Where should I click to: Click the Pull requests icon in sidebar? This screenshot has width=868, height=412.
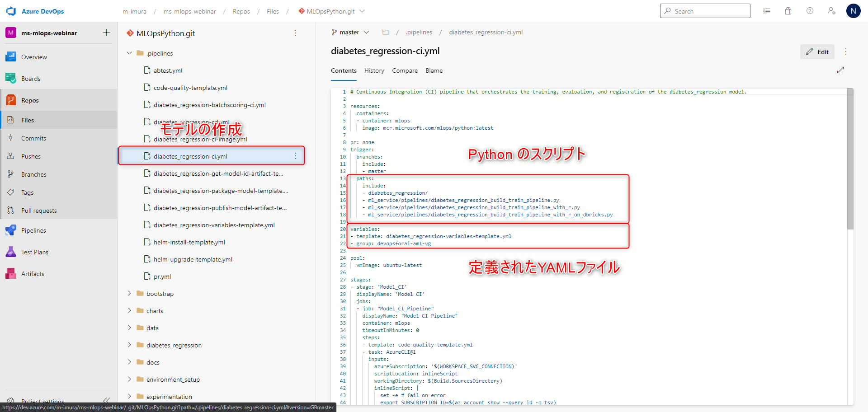(10, 211)
